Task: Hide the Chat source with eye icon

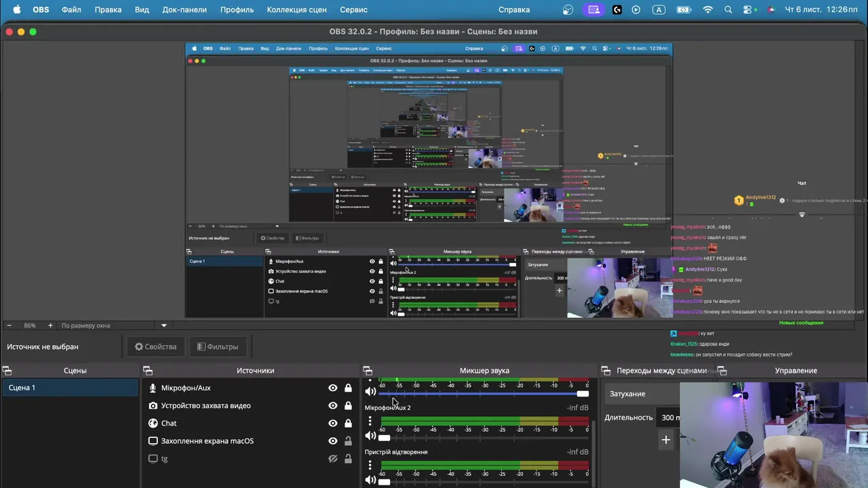Action: click(x=333, y=423)
